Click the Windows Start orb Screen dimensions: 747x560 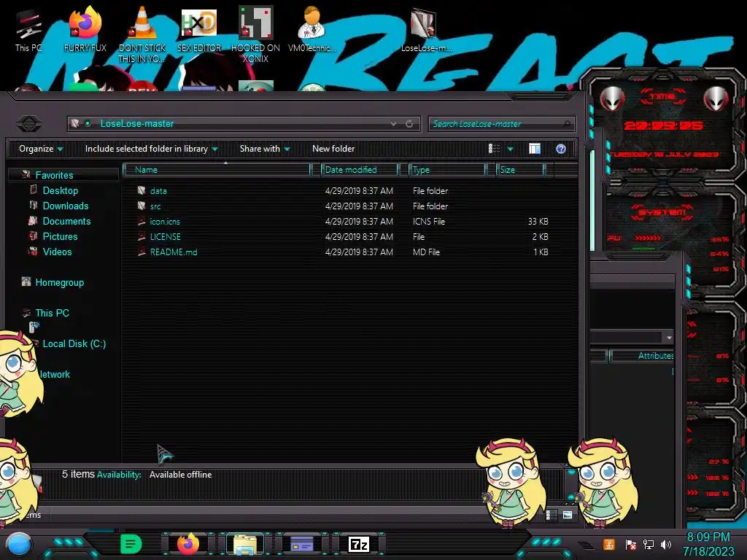19,544
